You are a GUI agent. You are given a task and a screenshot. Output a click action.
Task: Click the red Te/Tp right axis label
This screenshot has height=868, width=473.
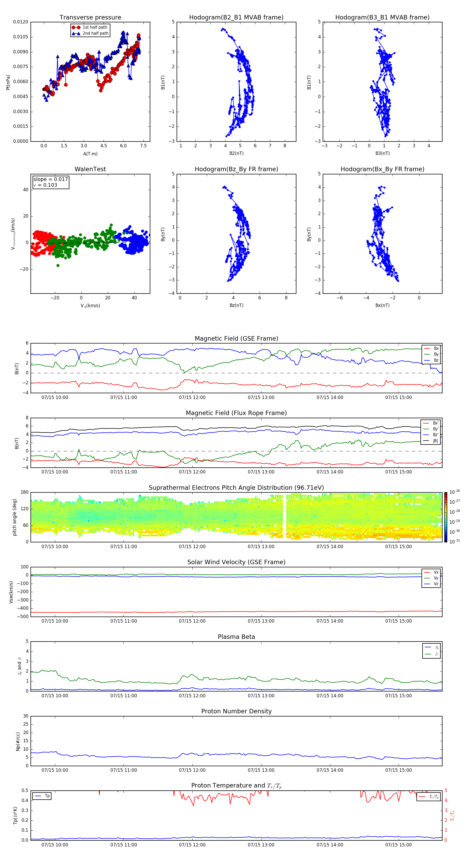pos(453,815)
